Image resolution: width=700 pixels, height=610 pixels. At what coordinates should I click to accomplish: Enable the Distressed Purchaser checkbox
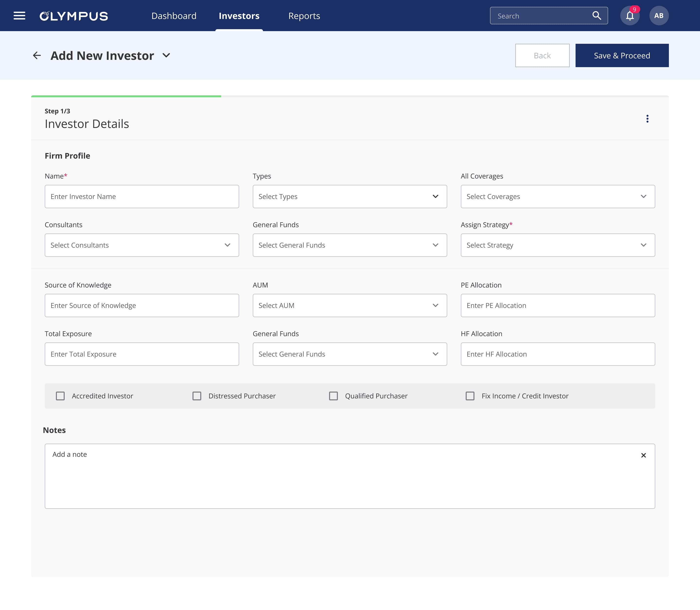197,396
